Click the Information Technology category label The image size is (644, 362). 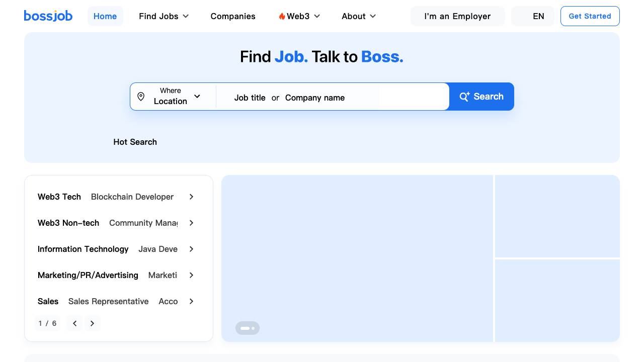click(83, 249)
